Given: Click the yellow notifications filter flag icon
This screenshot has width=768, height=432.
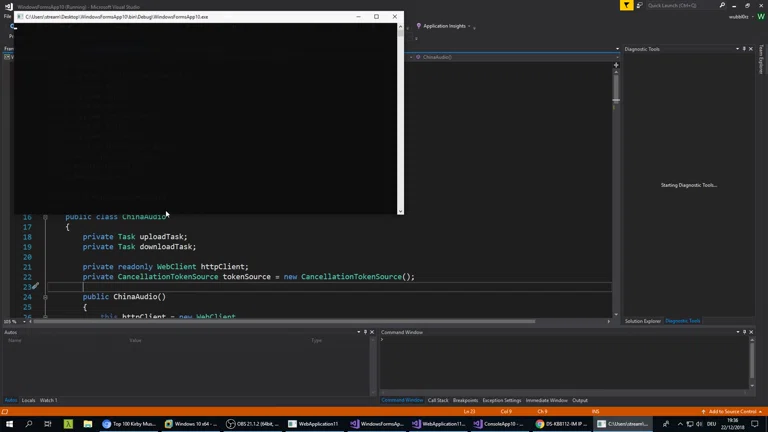Looking at the screenshot, I should point(626,5).
